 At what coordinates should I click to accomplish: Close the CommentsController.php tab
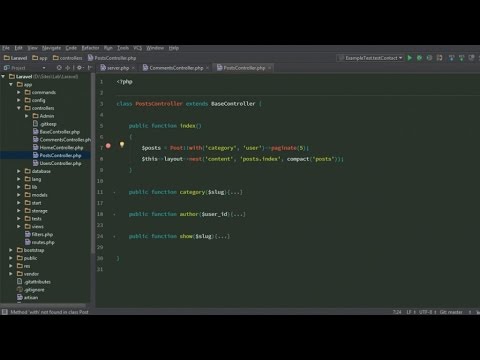coord(207,68)
